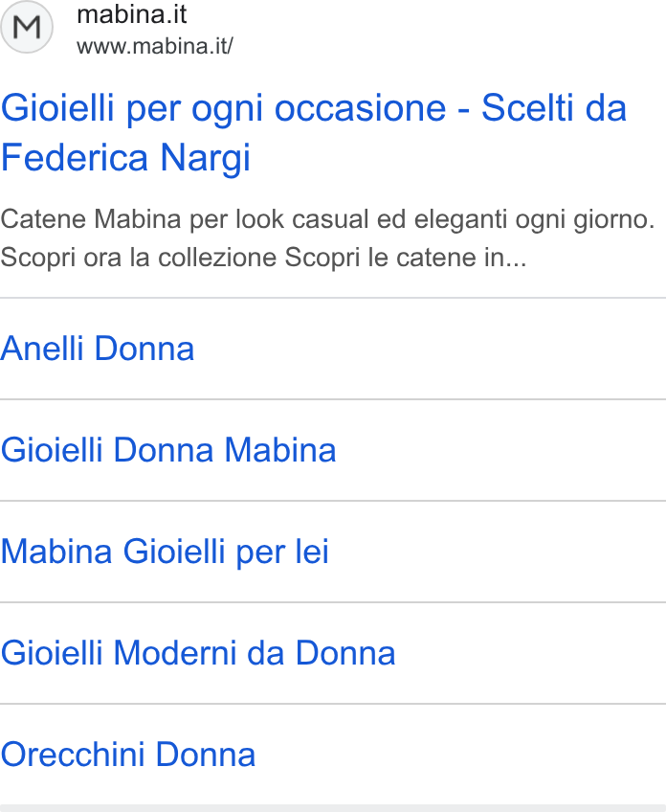Click the word 'occasione' in the blue title
Image resolution: width=666 pixels, height=812 pixels.
[x=360, y=109]
